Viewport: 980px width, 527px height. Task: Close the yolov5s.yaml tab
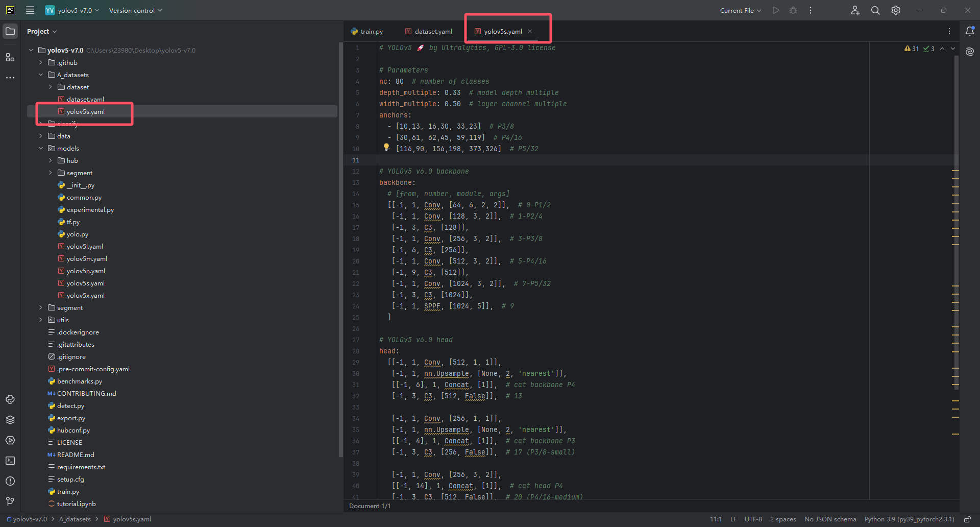coord(530,31)
